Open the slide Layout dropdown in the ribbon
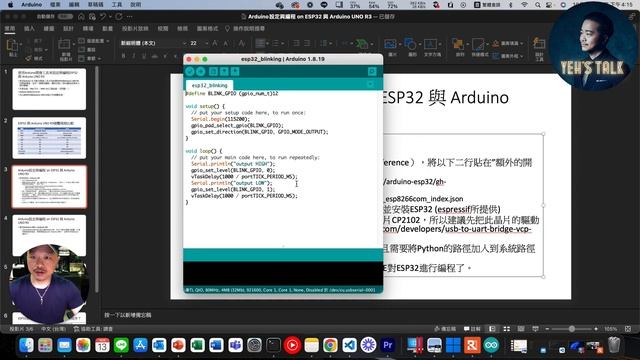 coord(94,41)
